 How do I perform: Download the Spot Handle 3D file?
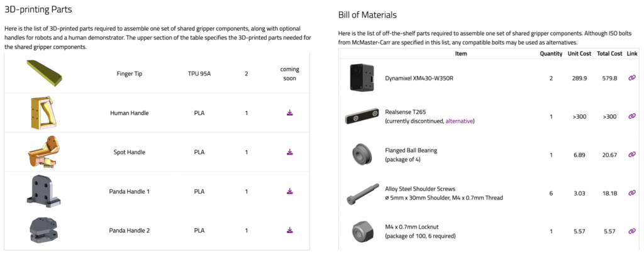(290, 152)
